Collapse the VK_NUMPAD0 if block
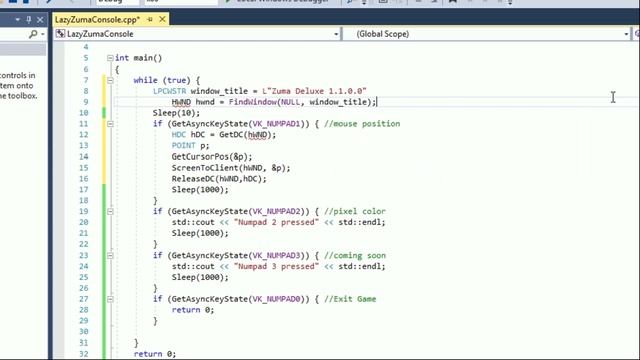Screen dimensions: 640x360 point(110,299)
